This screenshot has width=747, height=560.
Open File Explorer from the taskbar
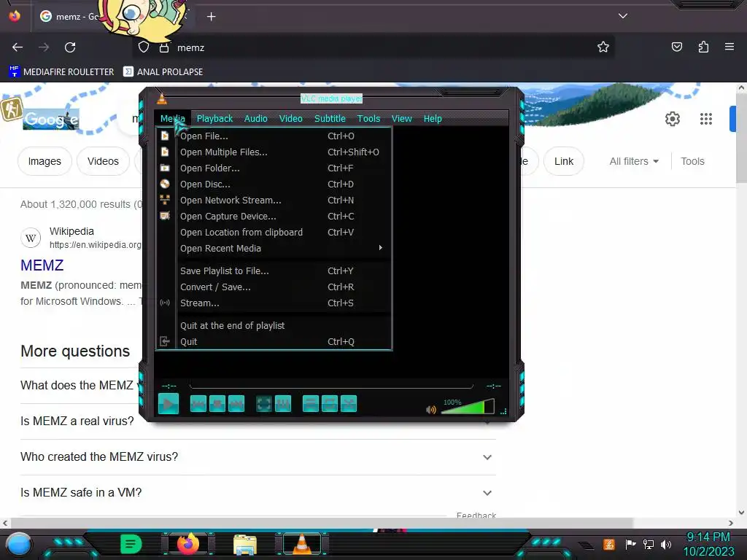245,544
